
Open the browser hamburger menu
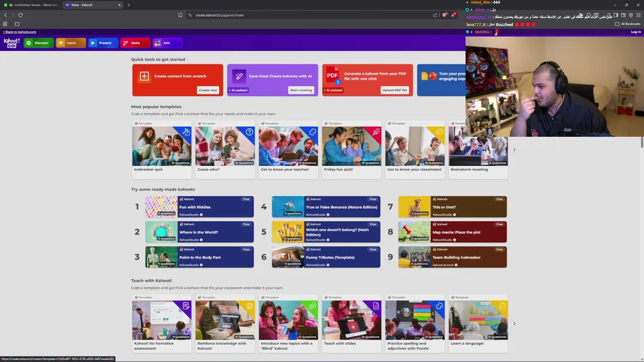click(x=638, y=15)
